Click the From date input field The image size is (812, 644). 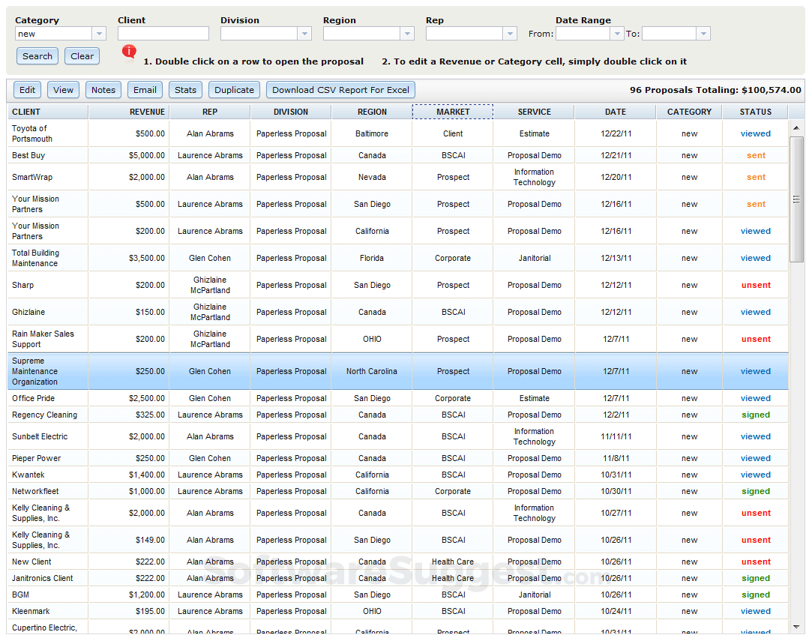(x=583, y=34)
